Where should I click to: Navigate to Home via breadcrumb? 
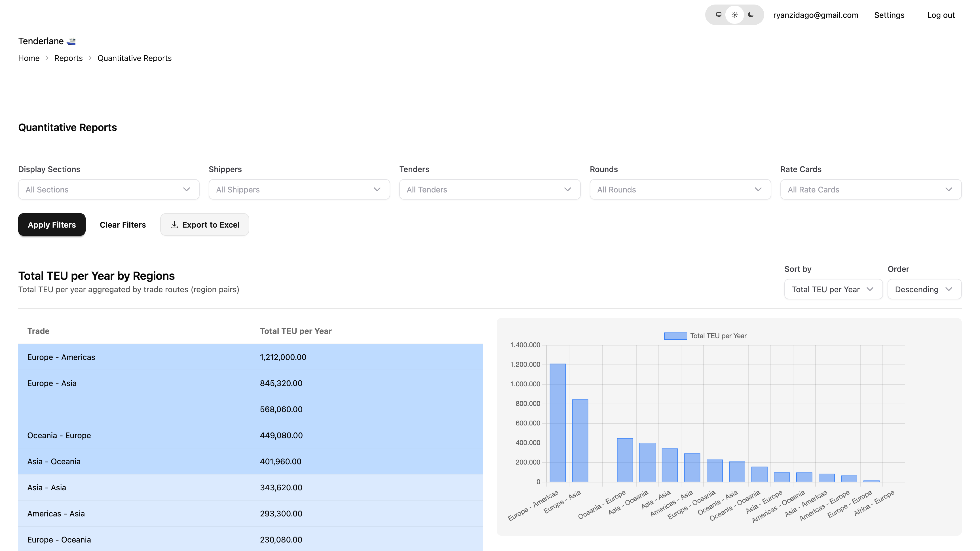point(29,58)
